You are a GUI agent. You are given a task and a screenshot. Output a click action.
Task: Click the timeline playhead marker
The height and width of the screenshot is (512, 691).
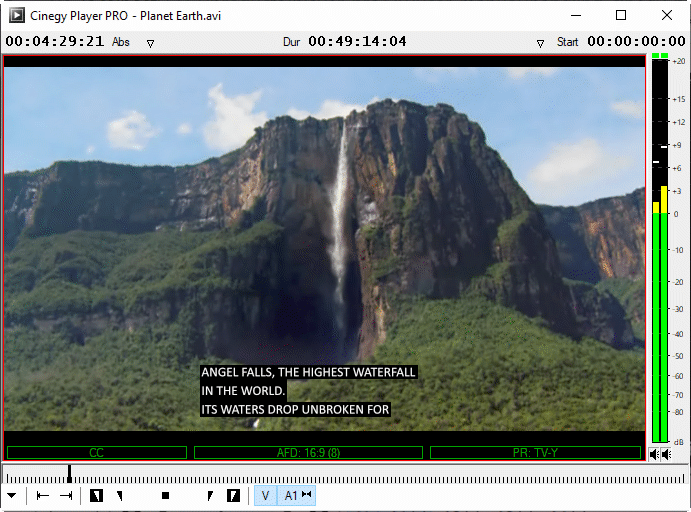[69, 474]
